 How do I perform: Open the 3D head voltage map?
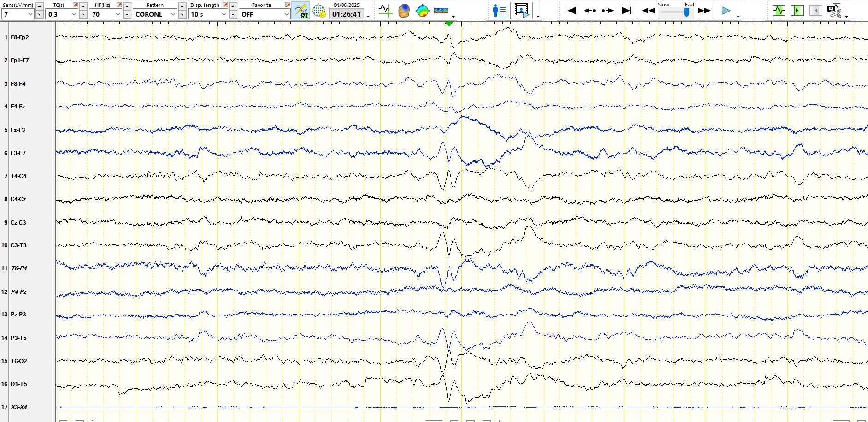point(404,10)
